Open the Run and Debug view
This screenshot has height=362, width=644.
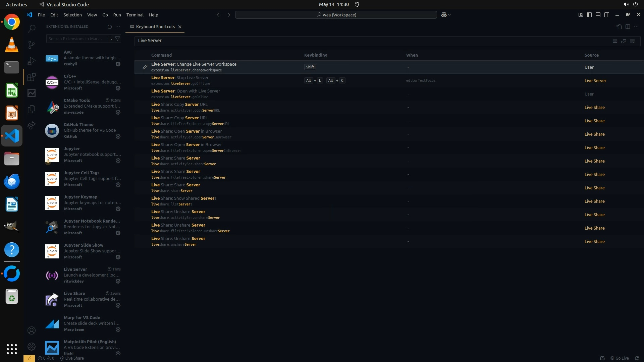point(32,61)
